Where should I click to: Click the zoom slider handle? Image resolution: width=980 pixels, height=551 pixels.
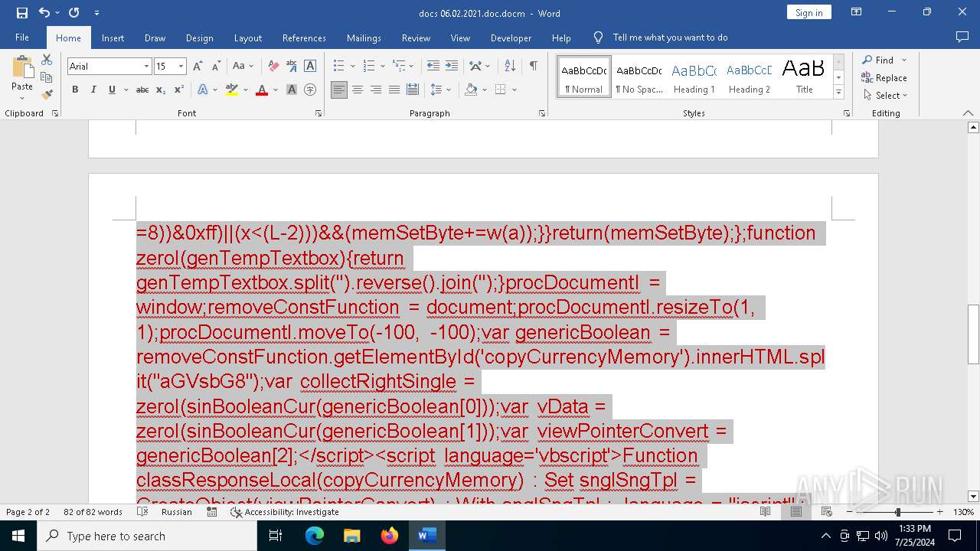tap(897, 512)
